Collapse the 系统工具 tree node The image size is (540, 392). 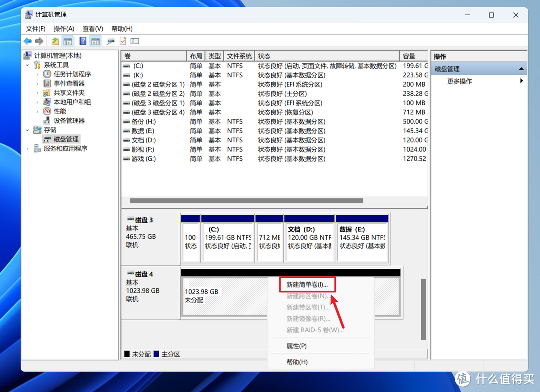tap(28, 65)
